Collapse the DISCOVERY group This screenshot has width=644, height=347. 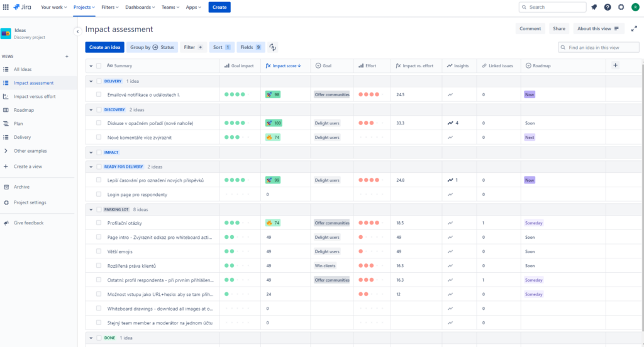click(91, 109)
